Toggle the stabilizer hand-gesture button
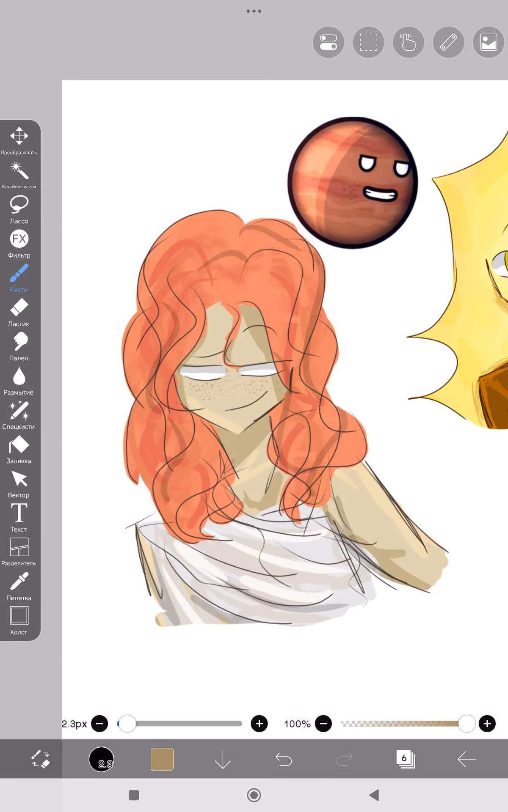508x812 pixels. (409, 42)
